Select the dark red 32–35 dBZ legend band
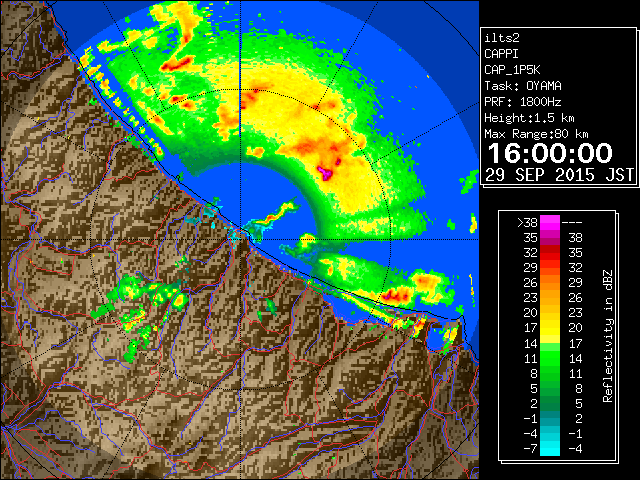The image size is (640, 480). point(550,253)
